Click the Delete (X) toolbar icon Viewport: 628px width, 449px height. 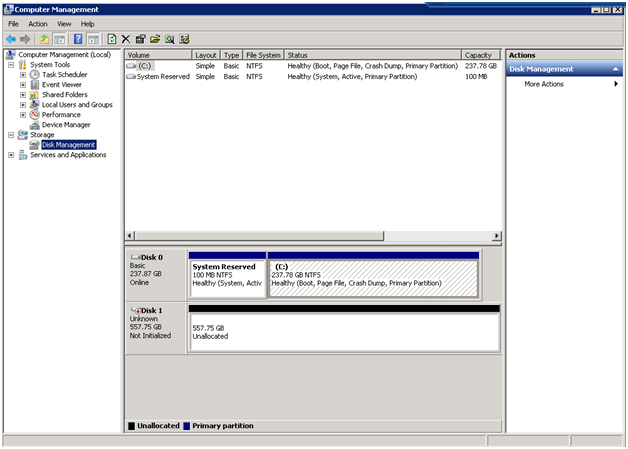coord(126,39)
